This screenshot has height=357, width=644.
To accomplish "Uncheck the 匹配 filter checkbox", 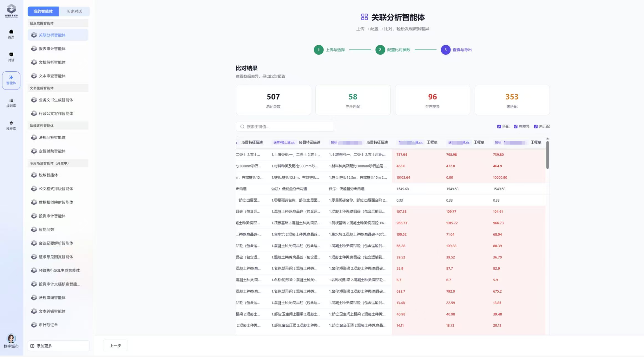I will point(499,127).
